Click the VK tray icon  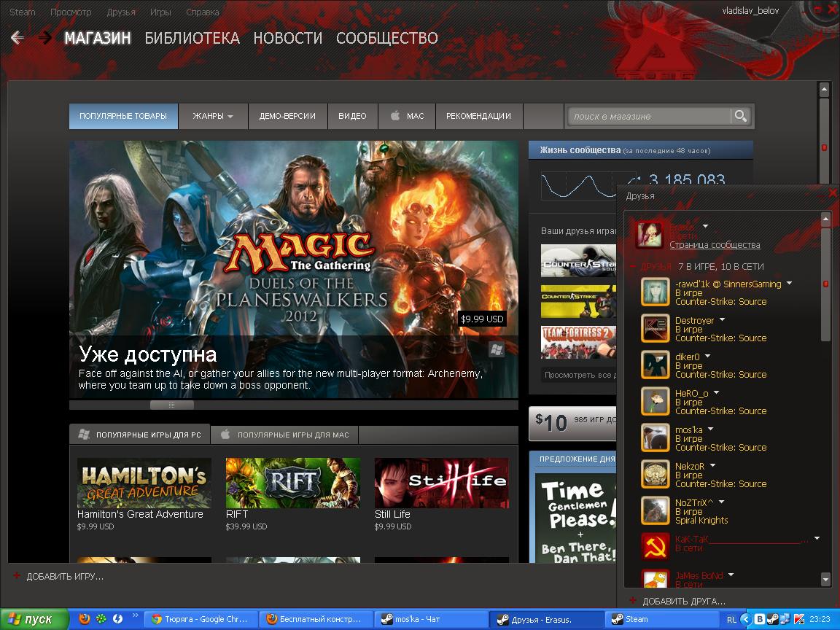[x=759, y=619]
